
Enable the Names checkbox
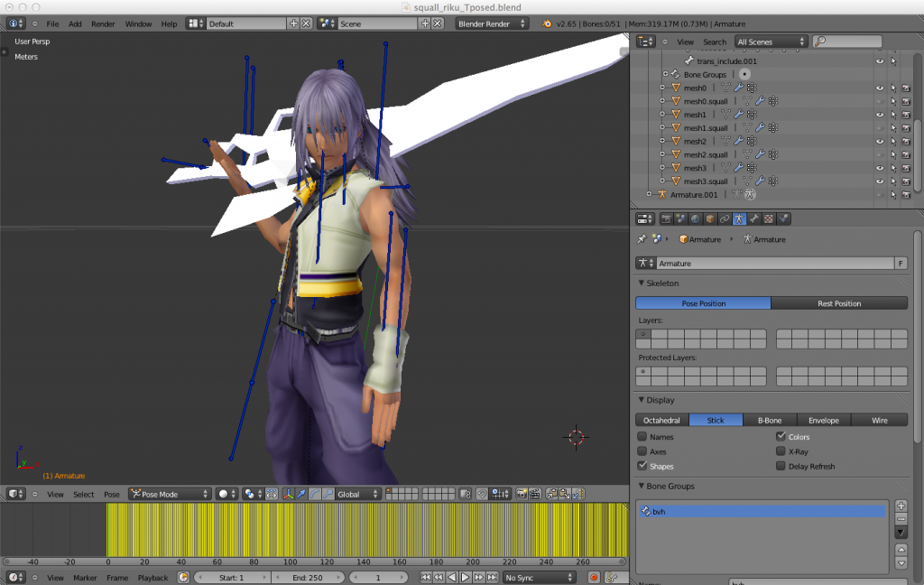click(642, 437)
